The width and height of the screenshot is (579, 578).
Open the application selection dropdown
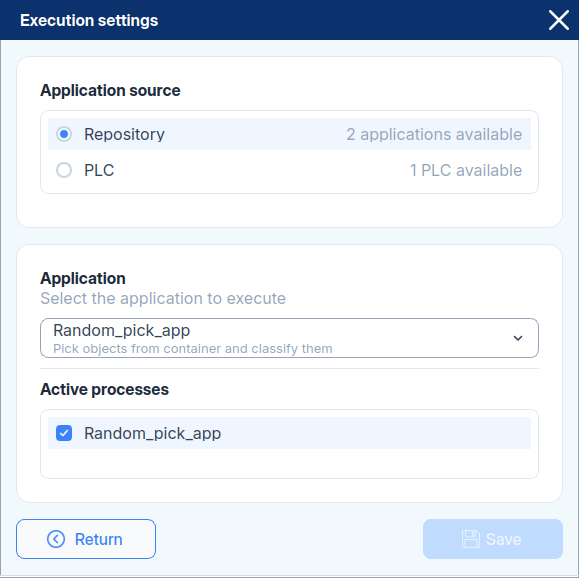pos(289,338)
